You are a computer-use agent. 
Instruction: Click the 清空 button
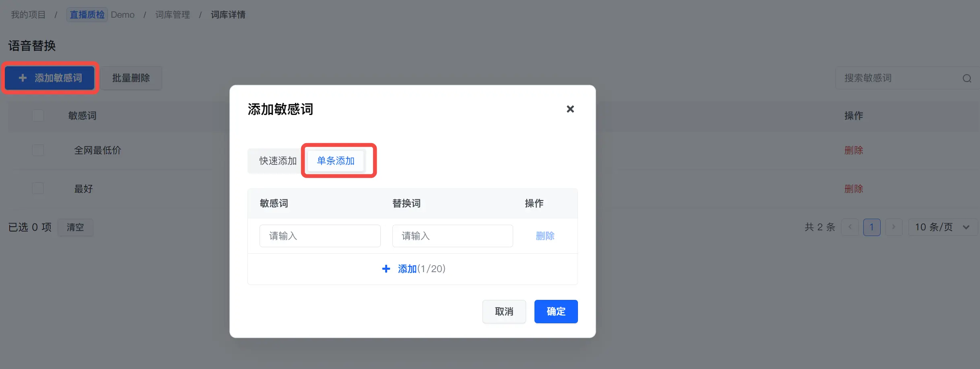coord(75,228)
